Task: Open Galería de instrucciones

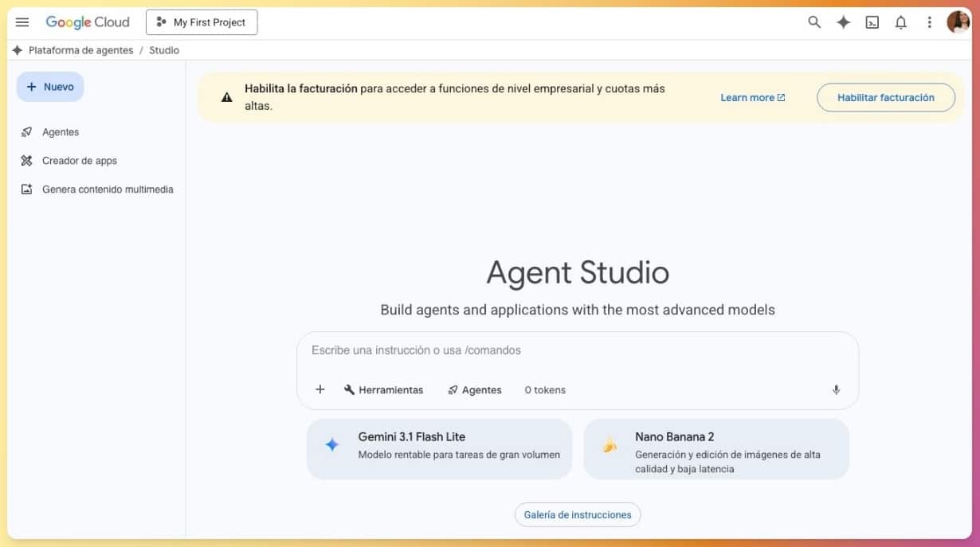Action: [x=578, y=515]
